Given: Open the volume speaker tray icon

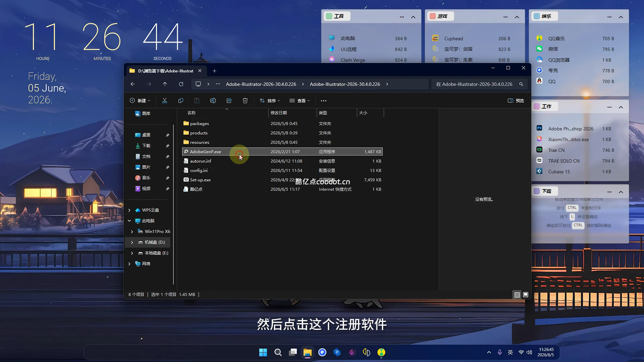Looking at the screenshot, I should pos(529,352).
